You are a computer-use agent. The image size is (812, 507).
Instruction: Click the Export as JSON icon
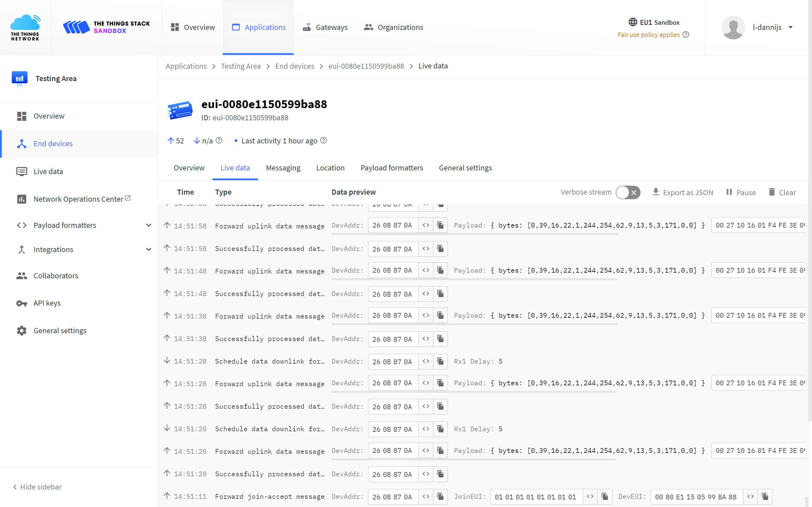[656, 192]
